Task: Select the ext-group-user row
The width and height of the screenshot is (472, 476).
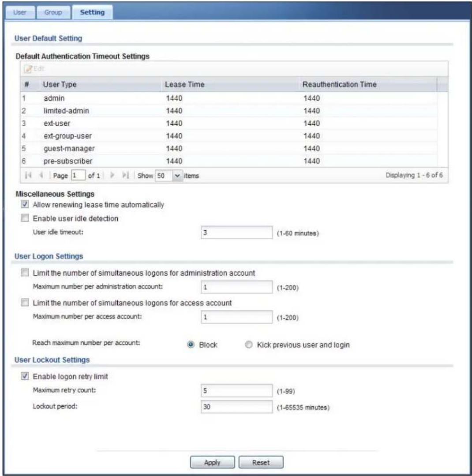Action: 229,136
